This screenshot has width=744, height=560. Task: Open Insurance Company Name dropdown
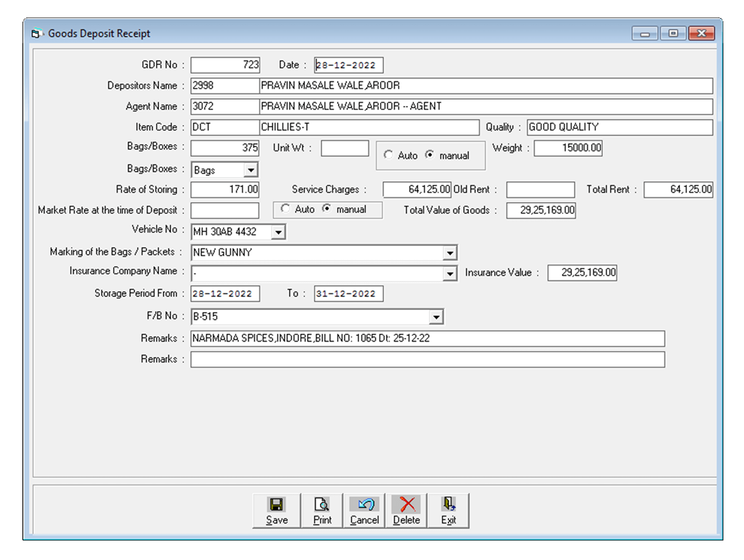point(450,274)
